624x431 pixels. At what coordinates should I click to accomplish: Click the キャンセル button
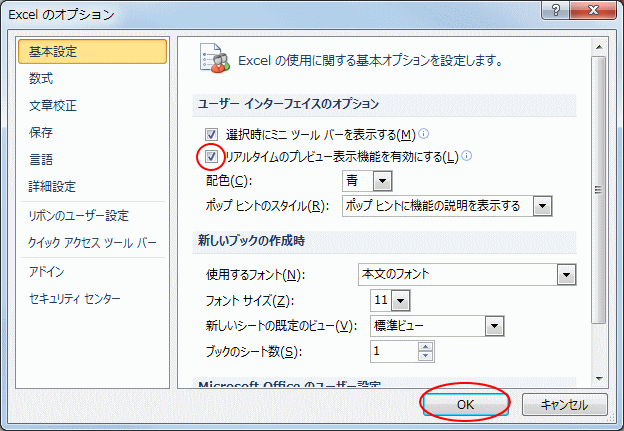point(564,405)
